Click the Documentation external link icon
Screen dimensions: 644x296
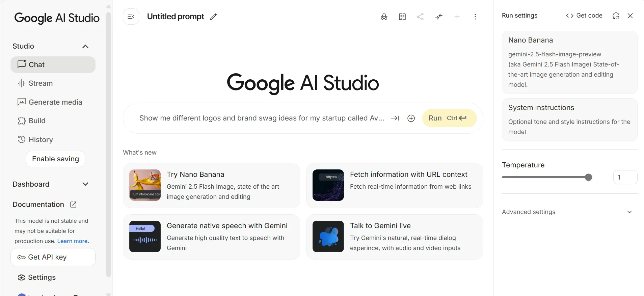pos(73,205)
